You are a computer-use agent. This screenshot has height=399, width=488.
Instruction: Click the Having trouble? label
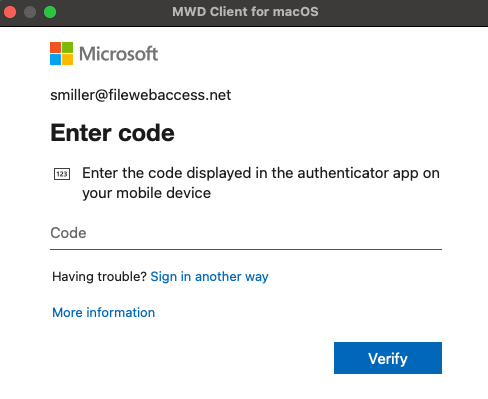pos(99,277)
